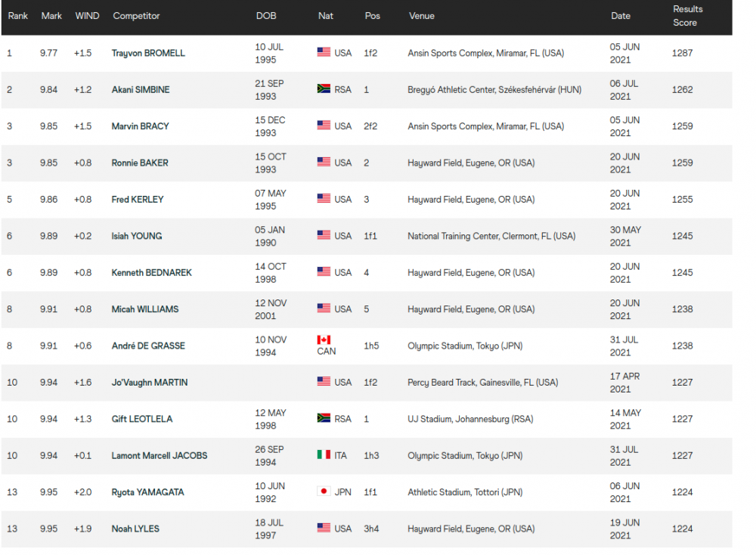The image size is (756, 555).
Task: Open Isiah YOUNG's athlete profile
Action: pos(136,236)
